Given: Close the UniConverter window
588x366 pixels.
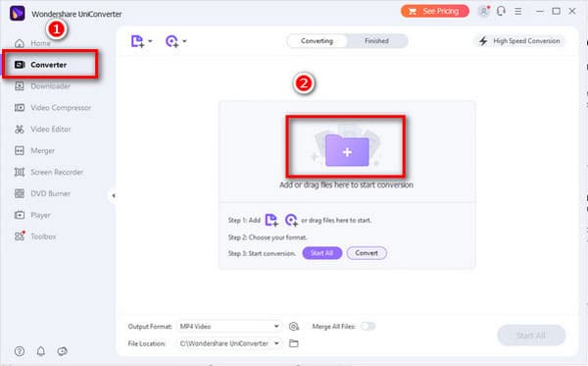Looking at the screenshot, I should click(x=572, y=11).
